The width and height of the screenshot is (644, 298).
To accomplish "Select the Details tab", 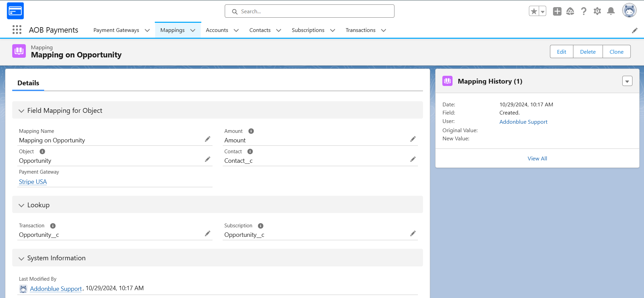I will (x=28, y=83).
